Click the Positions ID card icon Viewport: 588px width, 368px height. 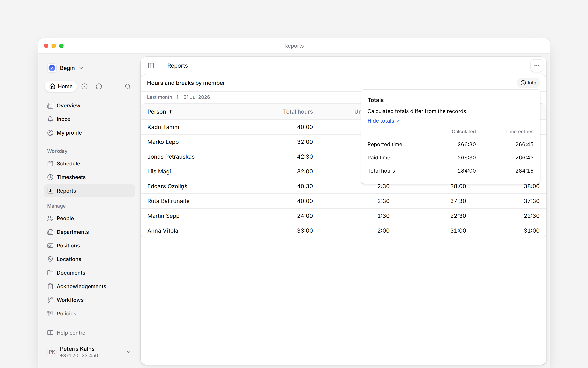point(50,246)
